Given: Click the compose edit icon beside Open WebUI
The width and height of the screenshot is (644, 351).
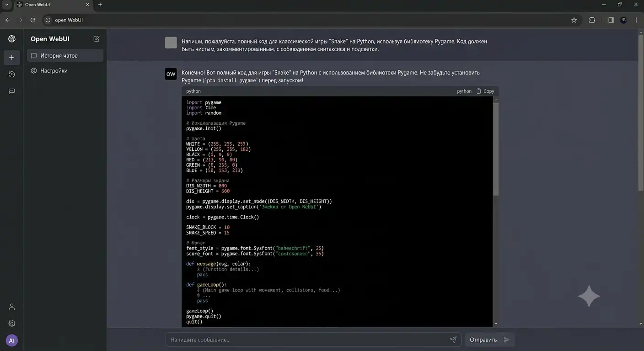Looking at the screenshot, I should click(x=97, y=39).
